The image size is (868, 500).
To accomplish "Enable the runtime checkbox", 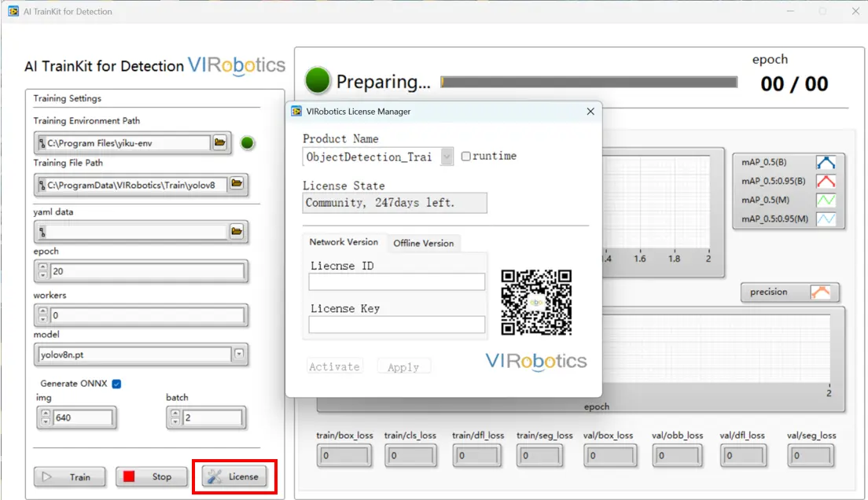I will pos(466,156).
